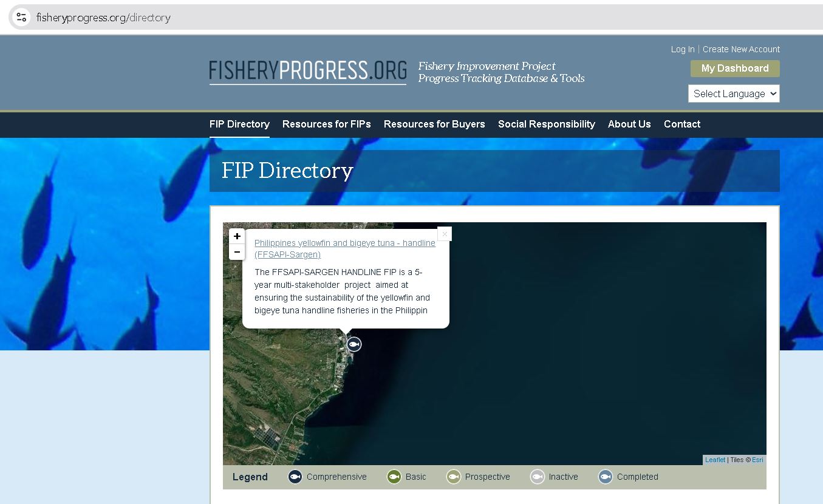This screenshot has height=504, width=823.
Task: Zoom in on the map
Action: point(237,236)
